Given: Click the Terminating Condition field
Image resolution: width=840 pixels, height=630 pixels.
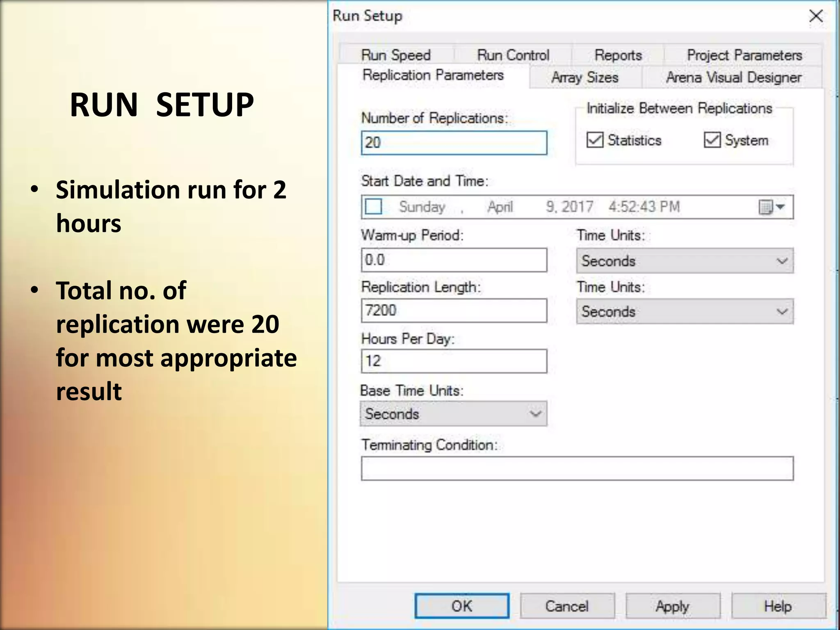Looking at the screenshot, I should (577, 468).
